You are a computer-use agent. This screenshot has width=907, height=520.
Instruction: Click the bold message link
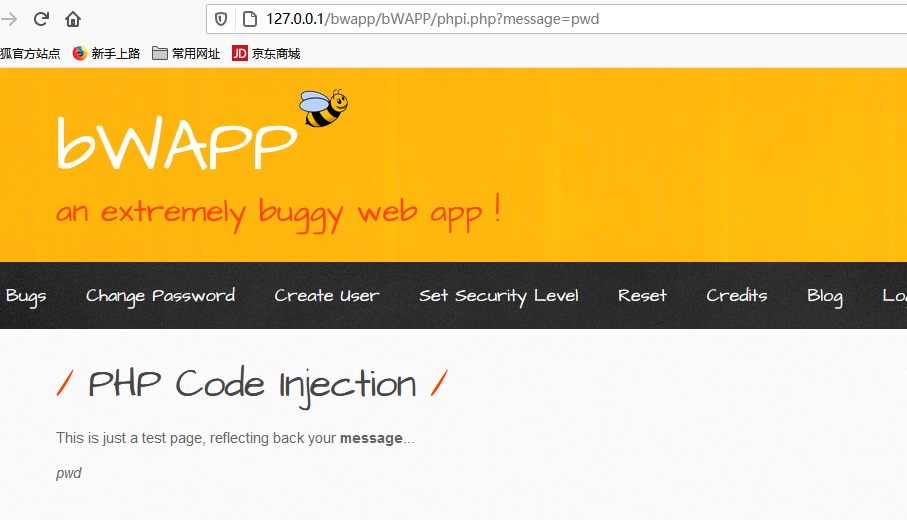point(371,438)
